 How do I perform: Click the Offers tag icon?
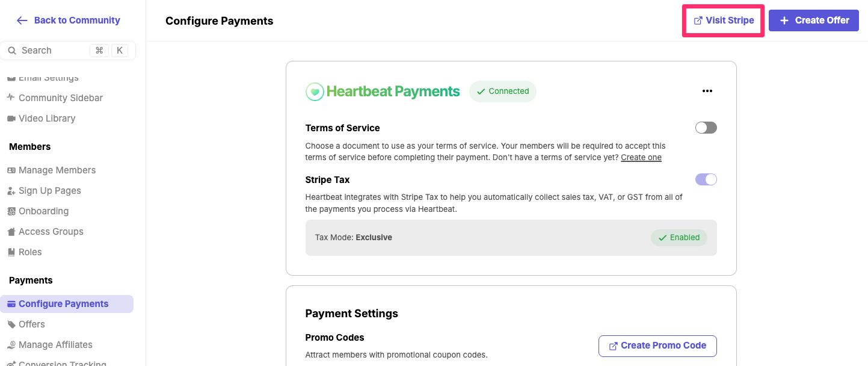click(11, 324)
